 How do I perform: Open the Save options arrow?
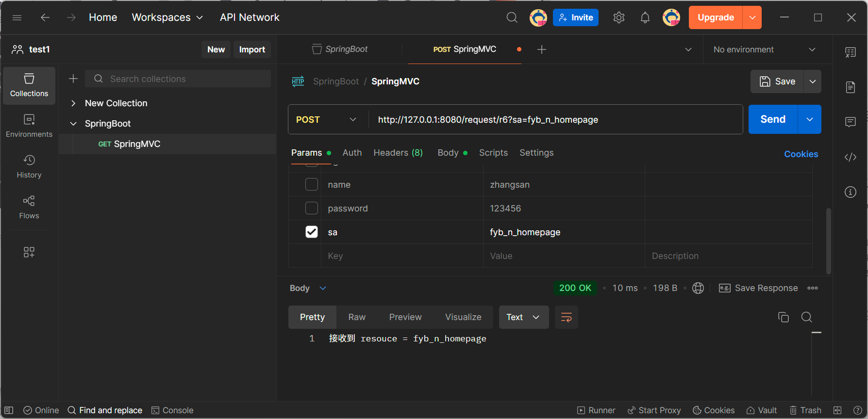(813, 81)
